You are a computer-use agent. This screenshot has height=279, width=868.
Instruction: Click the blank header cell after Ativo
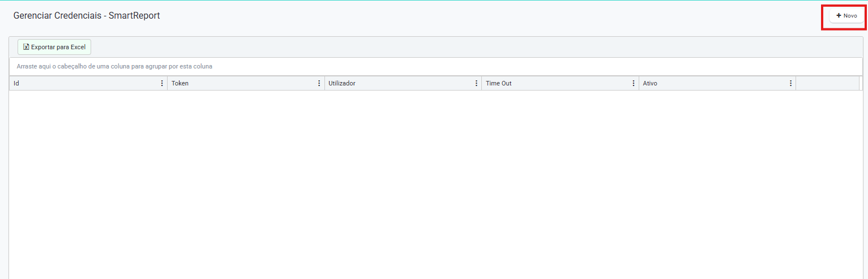[827, 83]
